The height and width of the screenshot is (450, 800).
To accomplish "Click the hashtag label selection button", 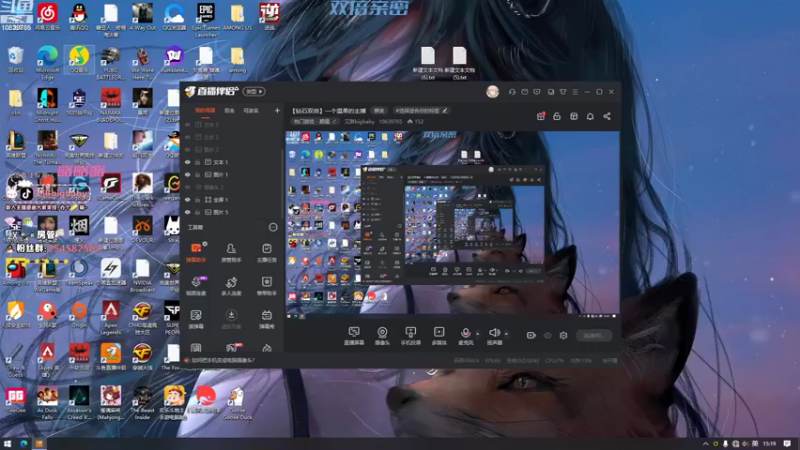I will [x=421, y=110].
